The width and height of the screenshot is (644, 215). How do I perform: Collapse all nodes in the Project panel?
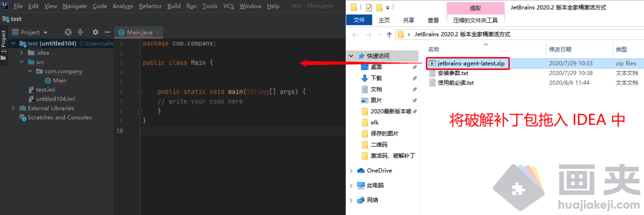coord(80,32)
